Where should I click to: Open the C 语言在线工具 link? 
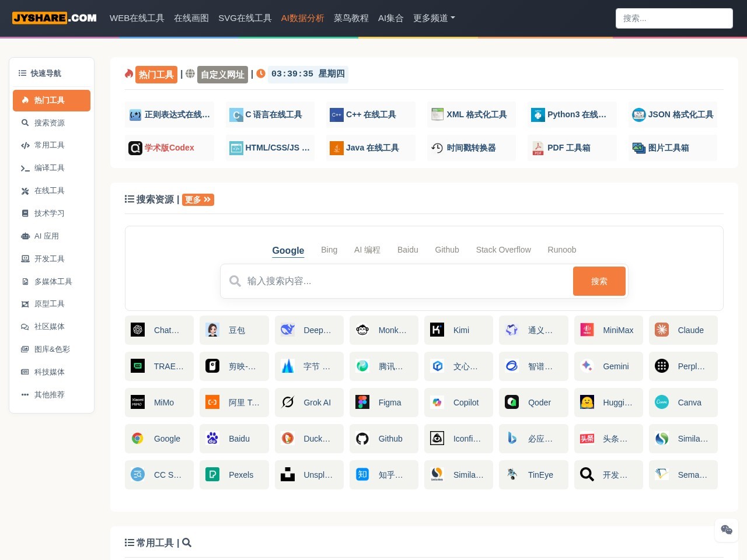[270, 114]
